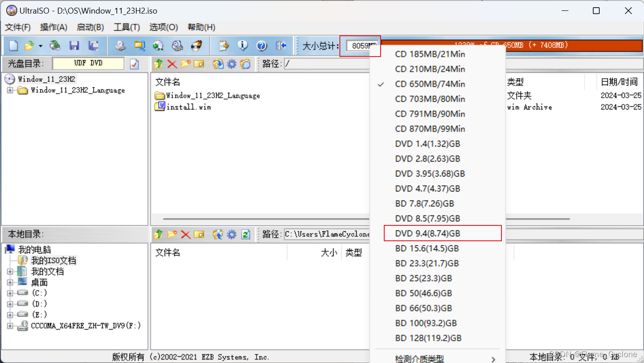Click the gear icon in local pane toolbar
The height and width of the screenshot is (363, 644).
tap(232, 234)
